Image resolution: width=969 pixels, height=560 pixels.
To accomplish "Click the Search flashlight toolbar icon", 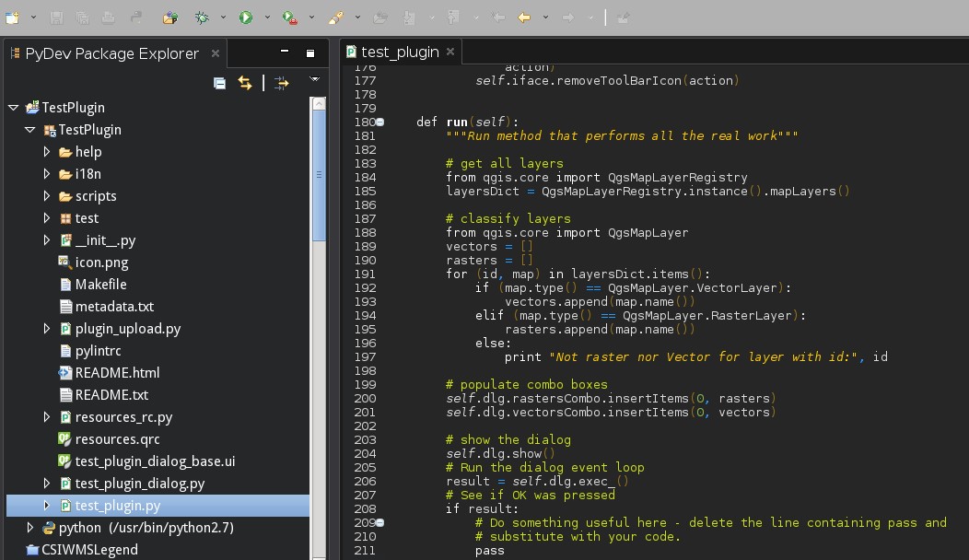I will click(x=335, y=17).
